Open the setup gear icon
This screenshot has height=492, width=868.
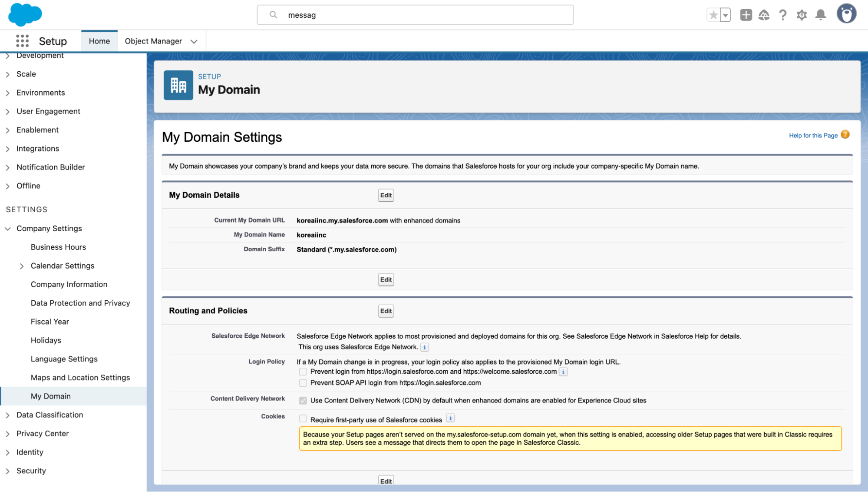pos(802,15)
